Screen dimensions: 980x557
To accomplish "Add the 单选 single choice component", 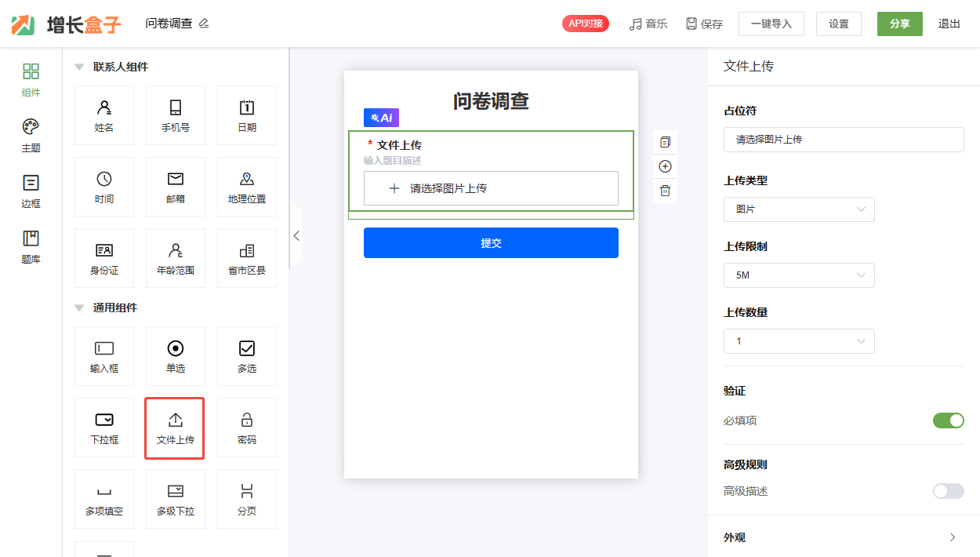I will pyautogui.click(x=176, y=356).
